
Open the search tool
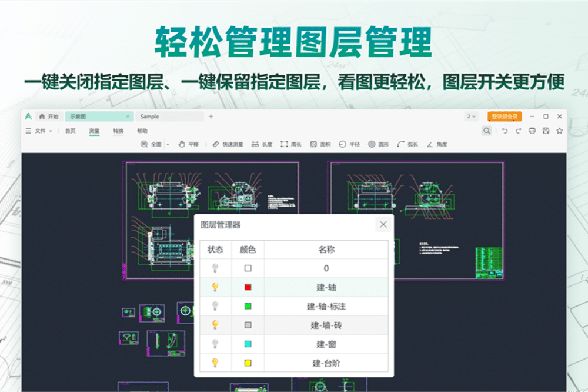(487, 131)
